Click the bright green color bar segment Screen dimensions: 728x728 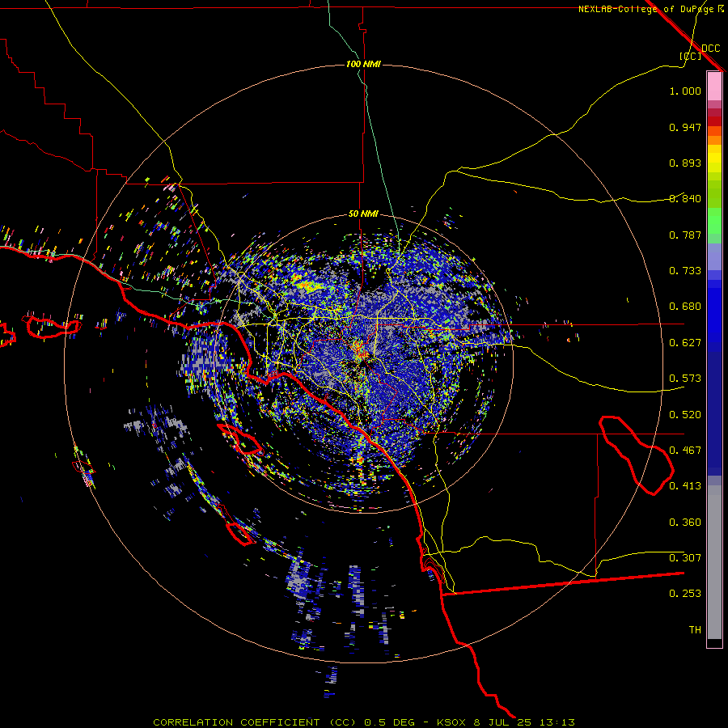tap(714, 221)
